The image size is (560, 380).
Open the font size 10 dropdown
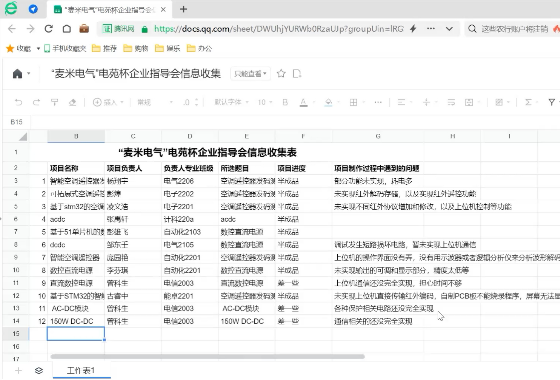coord(265,102)
